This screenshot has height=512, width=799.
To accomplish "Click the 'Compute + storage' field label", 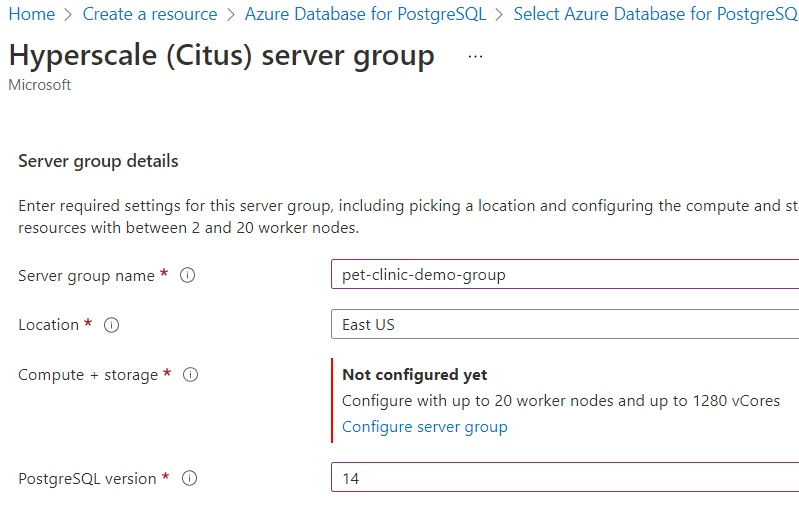I will pyautogui.click(x=88, y=375).
